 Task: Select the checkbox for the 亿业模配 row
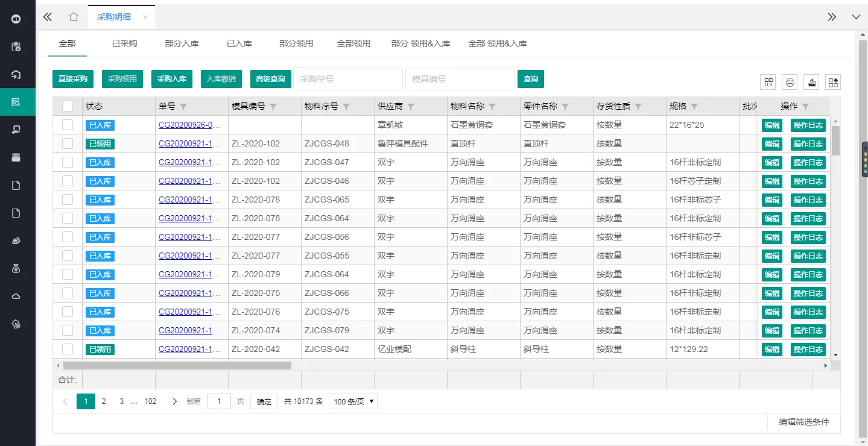68,349
